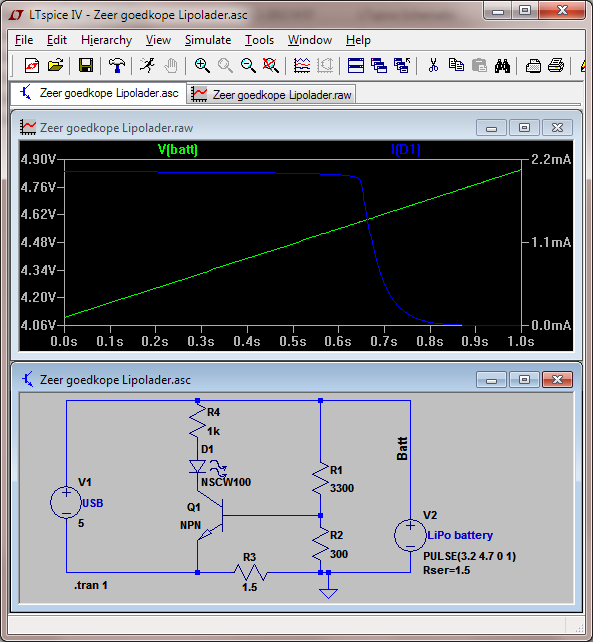Open the Window menu

310,40
